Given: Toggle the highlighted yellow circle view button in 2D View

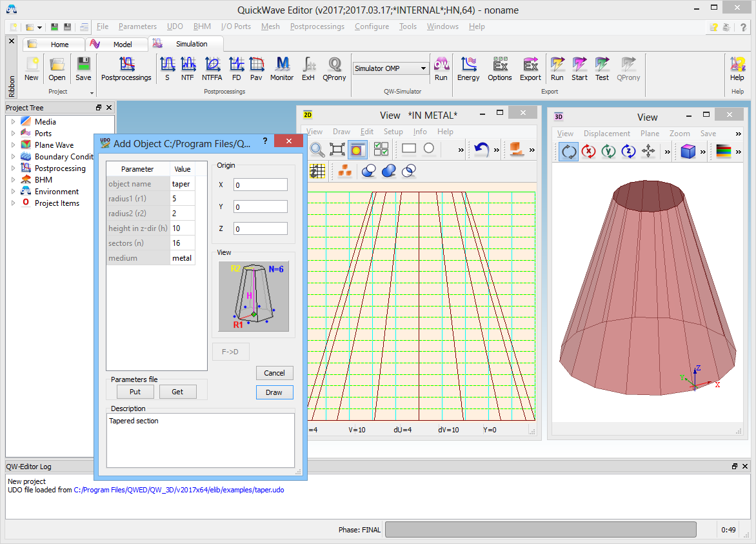Looking at the screenshot, I should [357, 150].
